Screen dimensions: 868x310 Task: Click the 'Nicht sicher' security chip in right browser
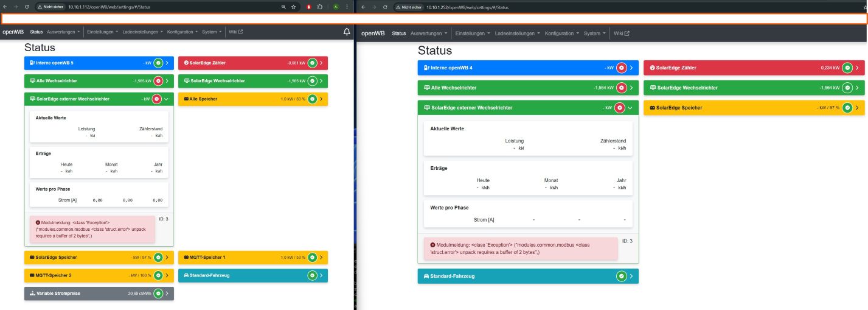tap(409, 7)
